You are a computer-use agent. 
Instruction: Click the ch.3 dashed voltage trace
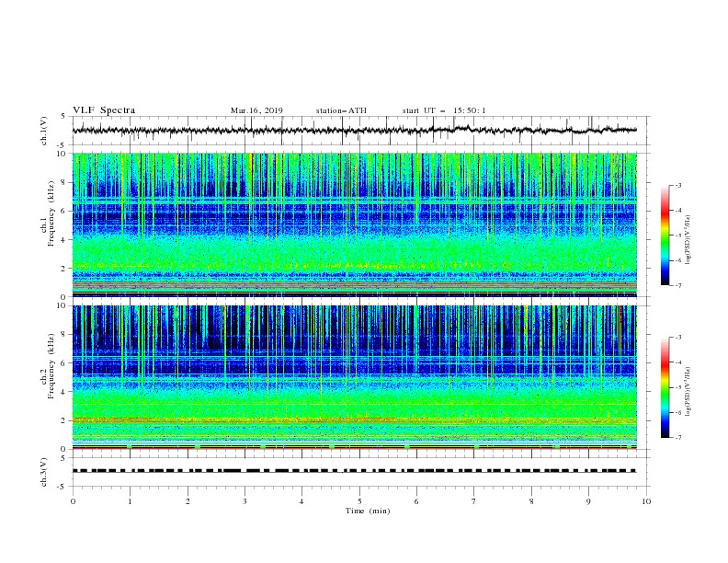click(x=355, y=471)
